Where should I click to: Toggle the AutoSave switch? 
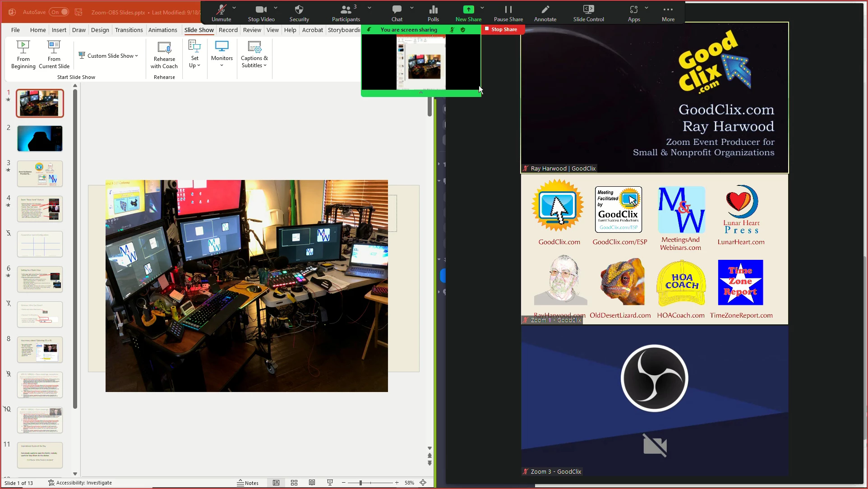click(x=59, y=12)
